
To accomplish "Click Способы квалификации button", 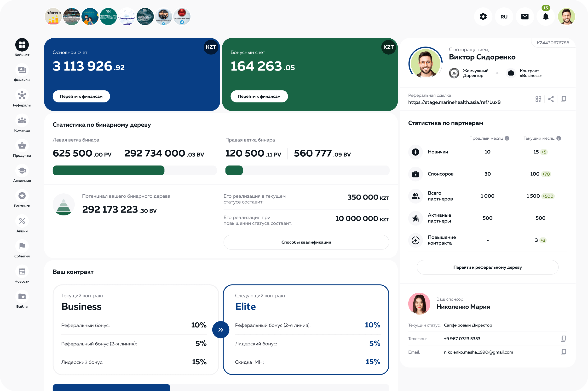I will click(306, 242).
